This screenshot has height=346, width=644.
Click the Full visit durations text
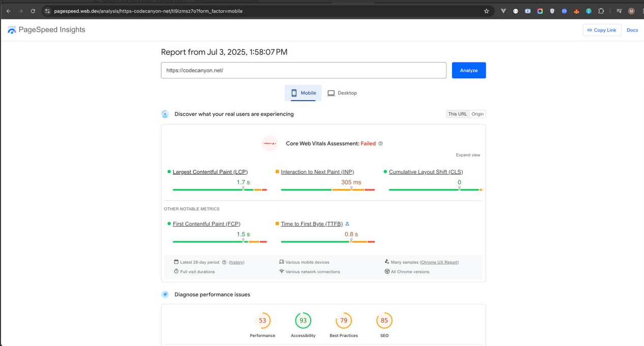pyautogui.click(x=198, y=272)
